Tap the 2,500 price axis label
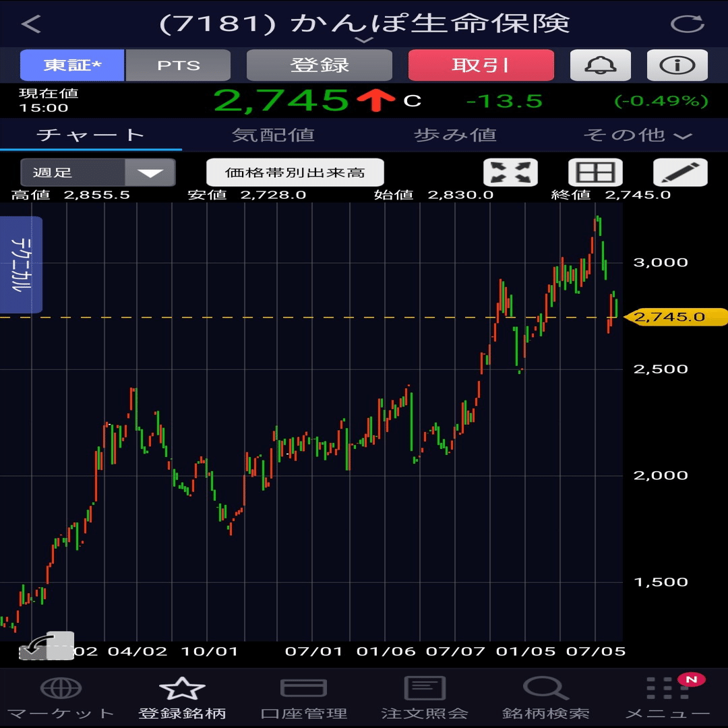Screen dimensions: 728x728 pyautogui.click(x=660, y=369)
